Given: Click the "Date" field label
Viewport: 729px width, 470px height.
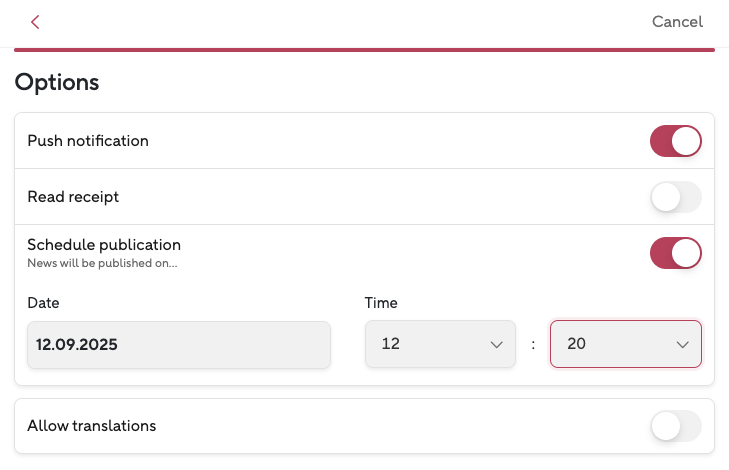Looking at the screenshot, I should pyautogui.click(x=44, y=302).
